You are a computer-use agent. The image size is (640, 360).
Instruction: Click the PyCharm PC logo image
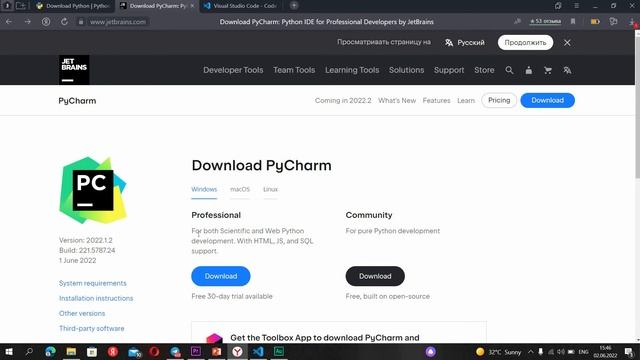[93, 190]
